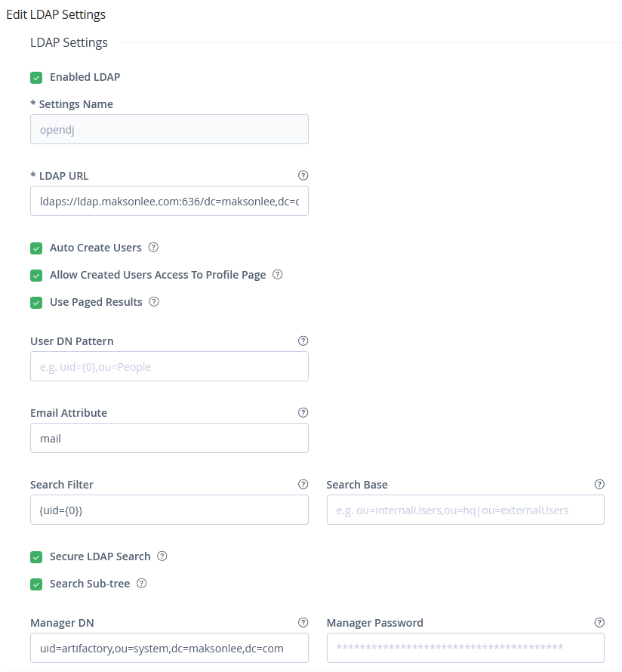Viewport: 622px width, 672px height.
Task: Toggle the Search Sub-tree checkbox
Action: coord(36,584)
